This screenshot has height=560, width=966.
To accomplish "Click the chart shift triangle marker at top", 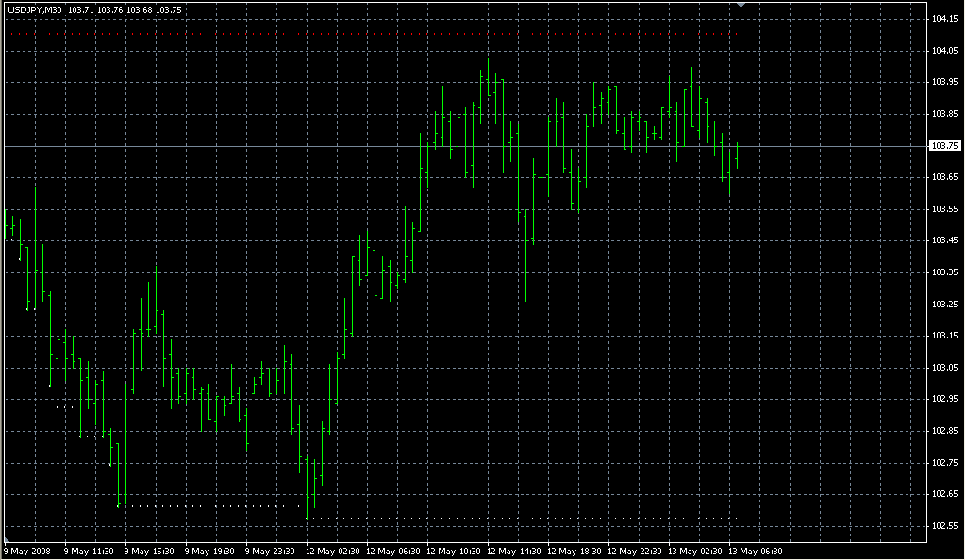I will click(741, 7).
